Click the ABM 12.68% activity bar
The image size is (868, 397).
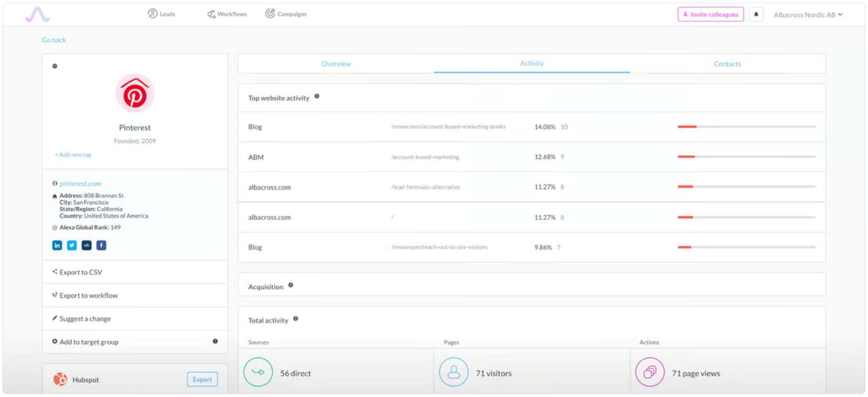point(746,157)
